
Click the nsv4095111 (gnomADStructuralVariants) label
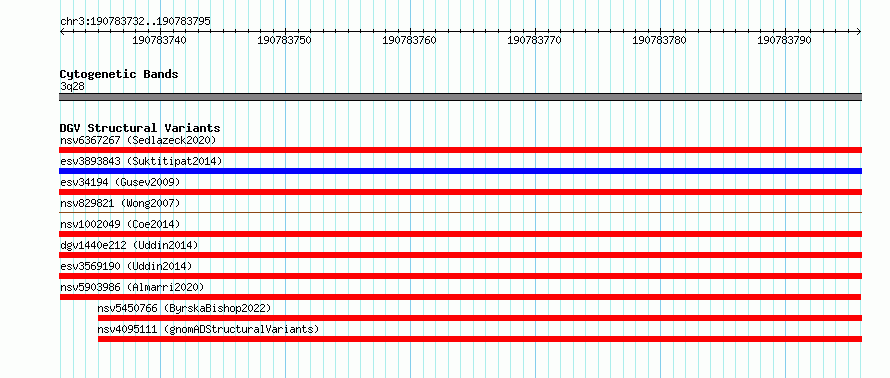(x=208, y=329)
